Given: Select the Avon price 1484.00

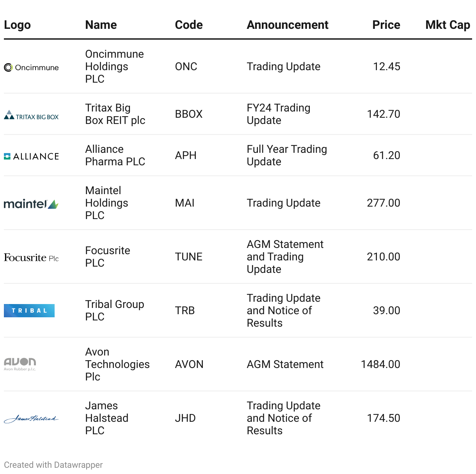Looking at the screenshot, I should tap(380, 364).
